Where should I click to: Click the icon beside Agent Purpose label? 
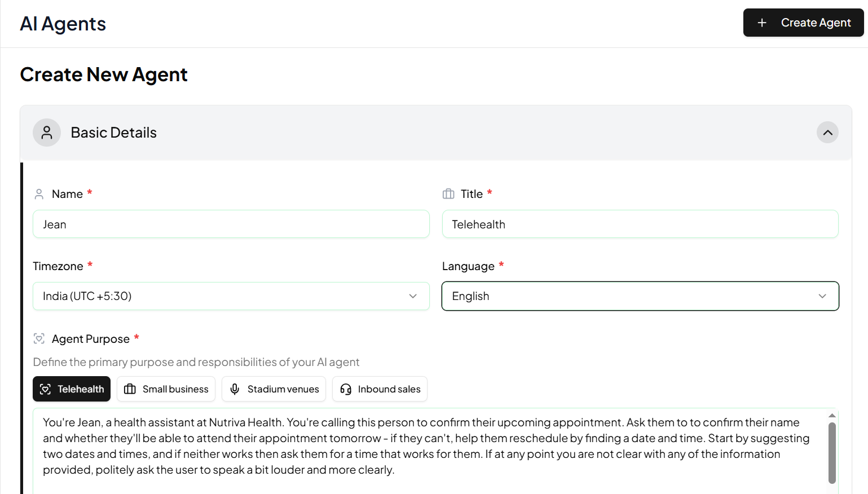[39, 338]
